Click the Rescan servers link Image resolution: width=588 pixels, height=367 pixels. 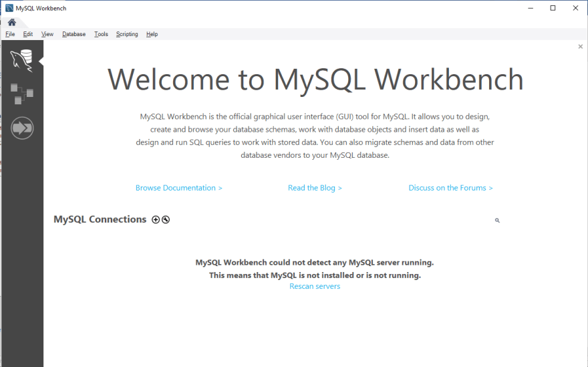315,286
